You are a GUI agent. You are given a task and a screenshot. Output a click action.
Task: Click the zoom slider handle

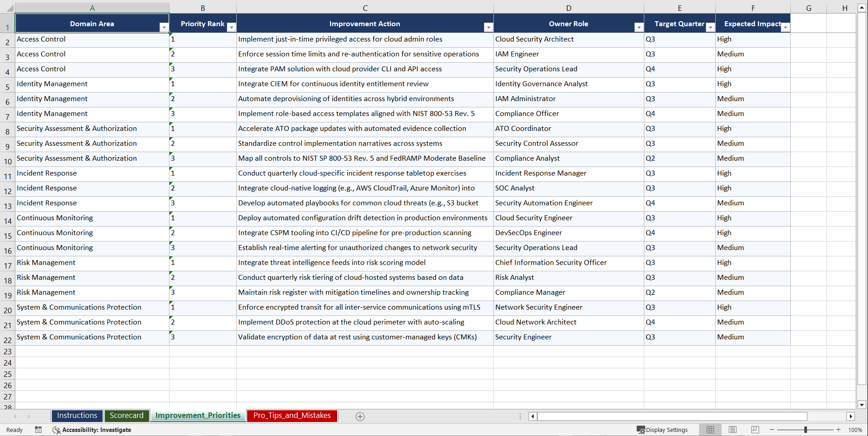click(x=806, y=430)
